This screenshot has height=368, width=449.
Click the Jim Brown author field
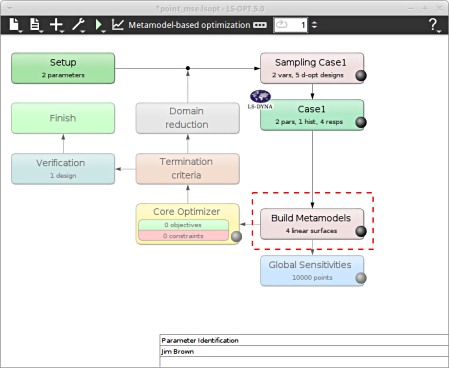click(x=304, y=351)
